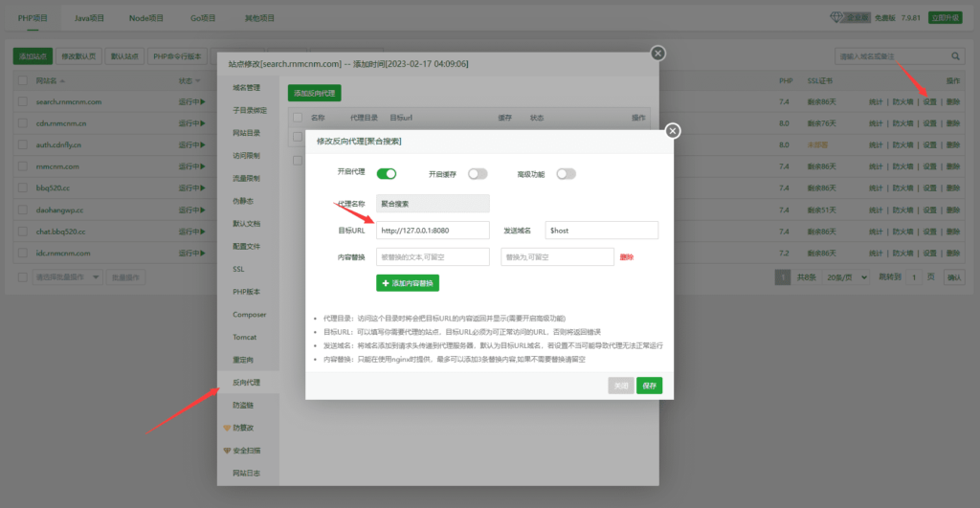The height and width of the screenshot is (508, 980).
Task: Select 反向代理 in the site sidebar
Action: [x=246, y=383]
